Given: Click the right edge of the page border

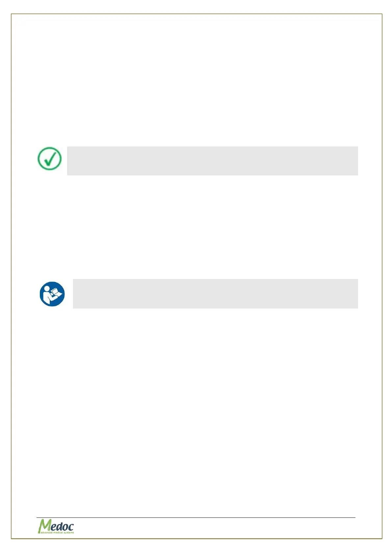Looking at the screenshot, I should tap(382, 276).
